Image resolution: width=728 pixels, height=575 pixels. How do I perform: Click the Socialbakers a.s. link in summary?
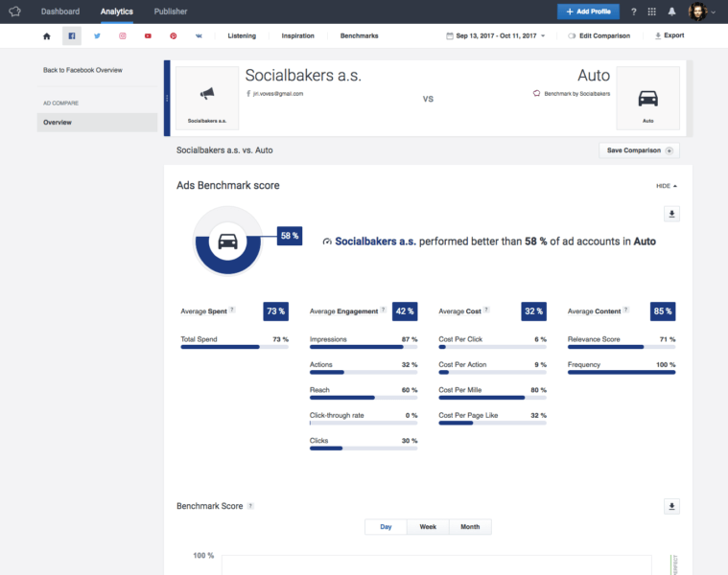(x=375, y=241)
